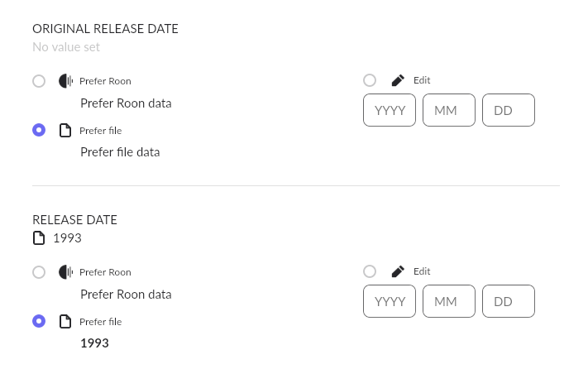
Task: Select Prefer file radio for Release Date
Action: point(39,321)
